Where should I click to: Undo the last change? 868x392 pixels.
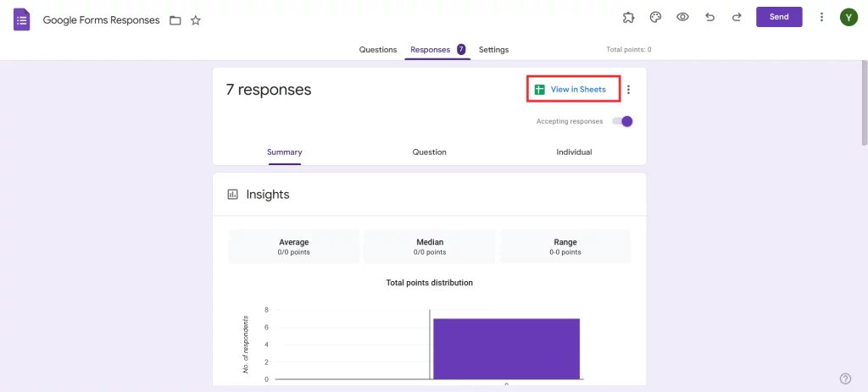(x=709, y=17)
